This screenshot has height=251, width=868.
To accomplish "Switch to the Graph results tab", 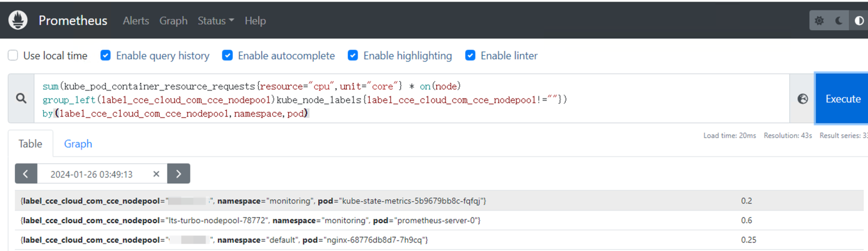I will pos(78,144).
